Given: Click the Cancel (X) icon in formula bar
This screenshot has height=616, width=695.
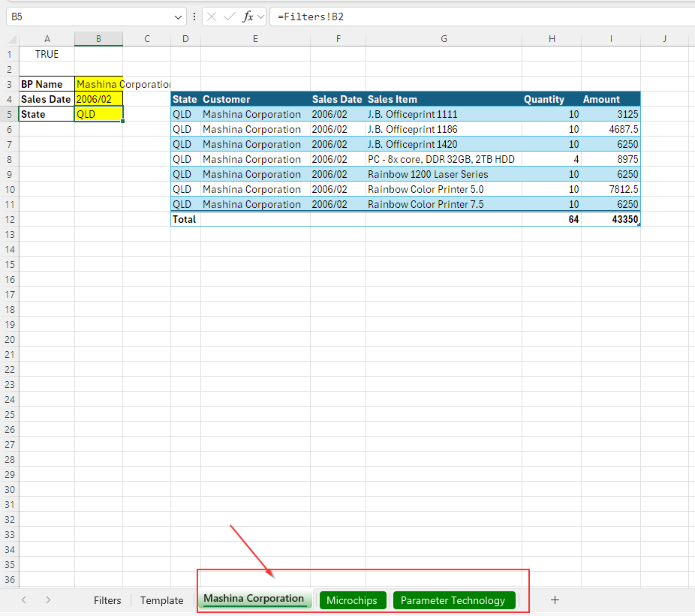Looking at the screenshot, I should 212,17.
